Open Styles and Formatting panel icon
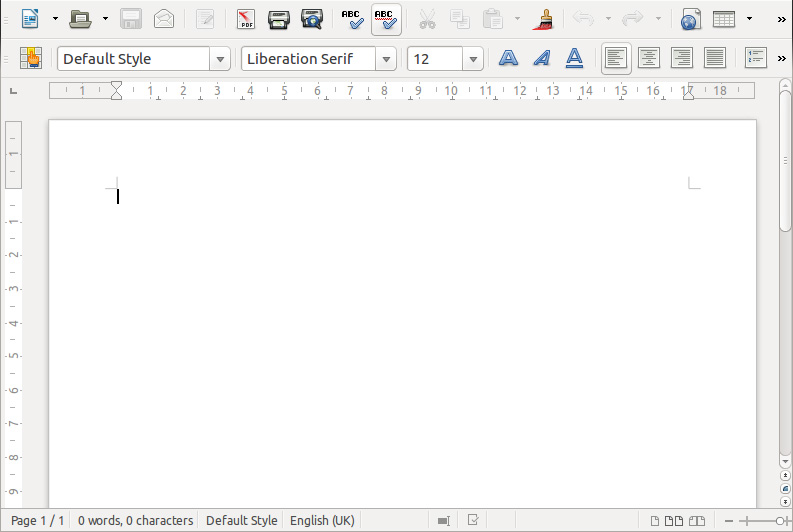This screenshot has height=532, width=793. (x=31, y=58)
